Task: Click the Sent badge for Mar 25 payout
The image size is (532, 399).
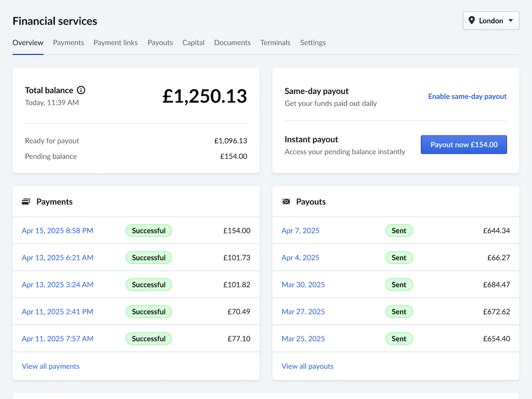Action: [399, 339]
